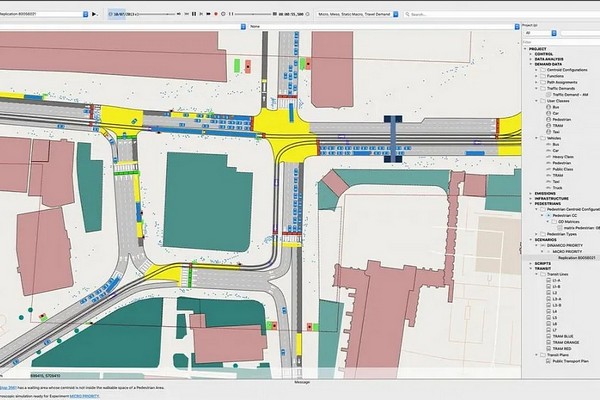Click the Filter field in Project panel
The image size is (600, 400).
(561, 42)
